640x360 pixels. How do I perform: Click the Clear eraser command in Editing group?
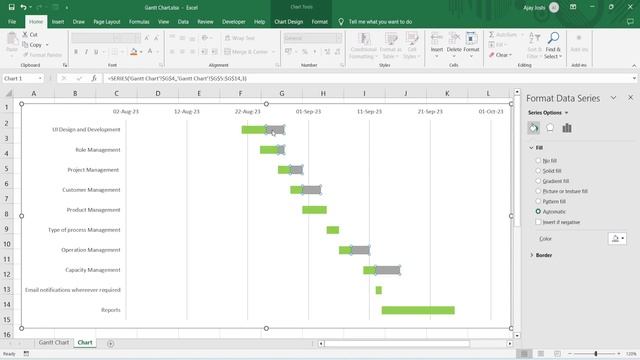(x=500, y=55)
